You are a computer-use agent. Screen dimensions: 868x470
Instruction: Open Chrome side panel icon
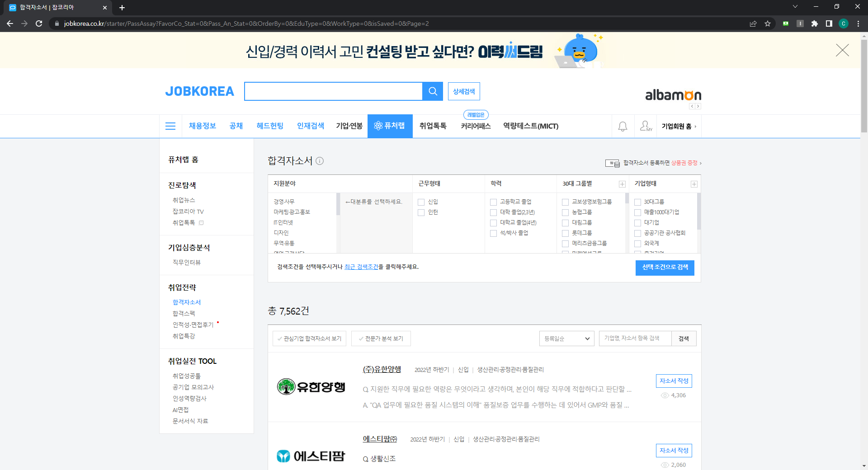[829, 23]
